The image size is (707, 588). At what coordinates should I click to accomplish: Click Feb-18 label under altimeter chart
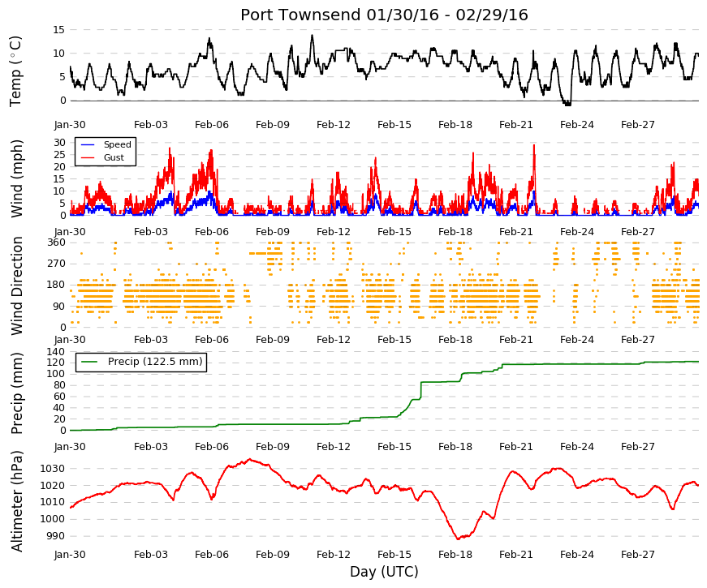(455, 555)
